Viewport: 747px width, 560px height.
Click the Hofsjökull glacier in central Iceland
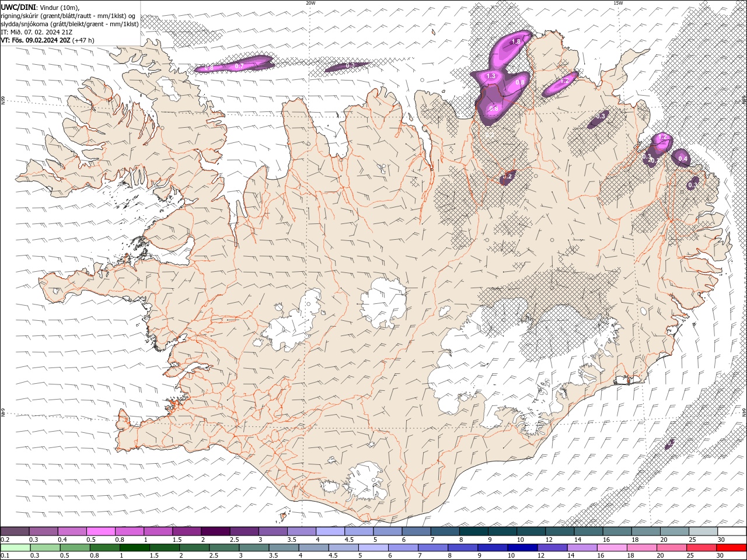[x=384, y=302]
